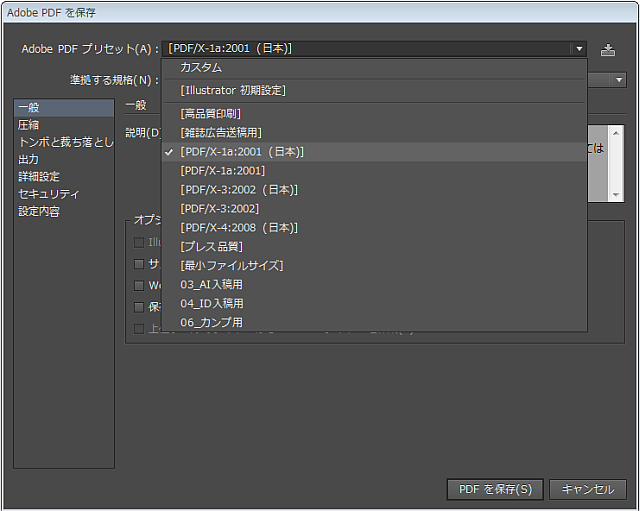The width and height of the screenshot is (640, 511).
Task: Select トンボと裁ち落とし category
Action: pos(64,142)
